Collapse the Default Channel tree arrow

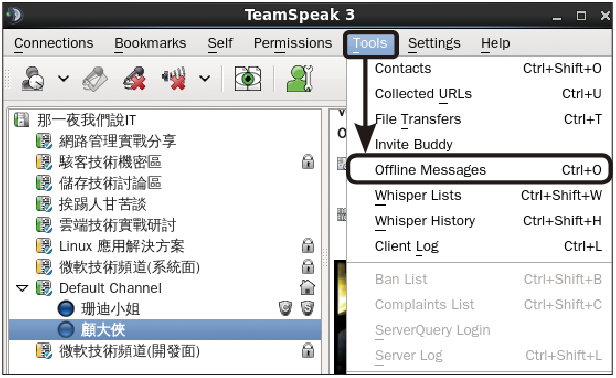pos(22,289)
